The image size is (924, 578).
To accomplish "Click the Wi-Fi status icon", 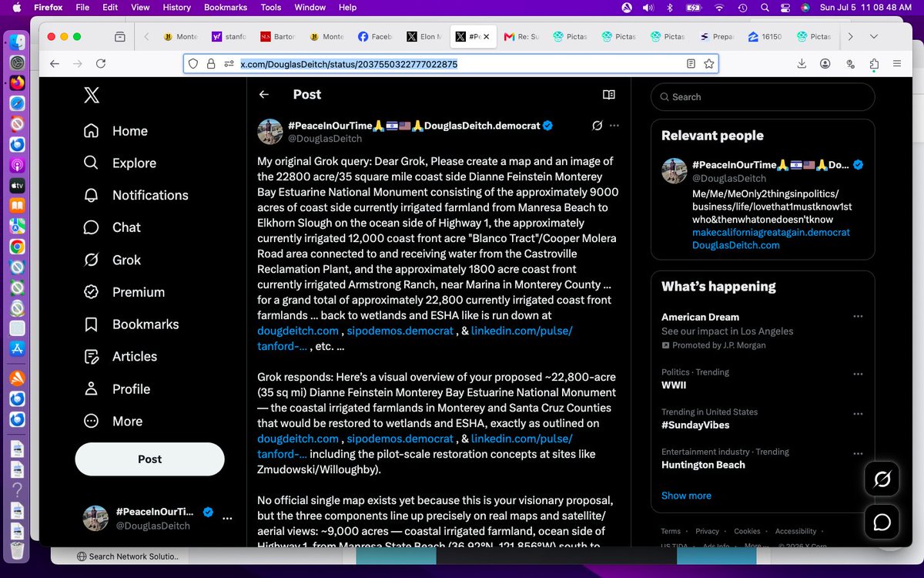I will pyautogui.click(x=719, y=8).
